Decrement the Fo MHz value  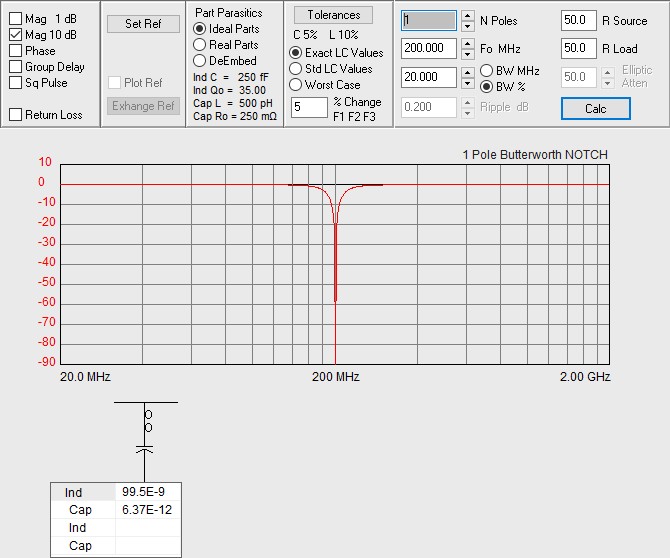click(468, 54)
